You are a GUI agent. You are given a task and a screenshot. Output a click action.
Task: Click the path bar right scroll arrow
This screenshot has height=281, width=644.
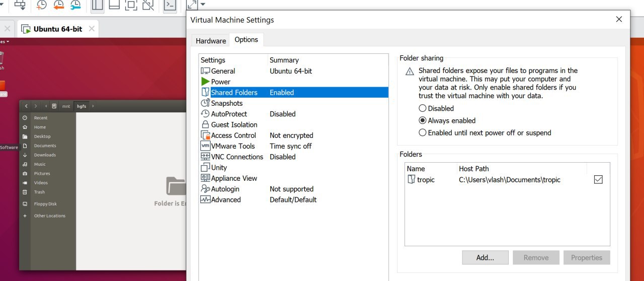click(93, 106)
